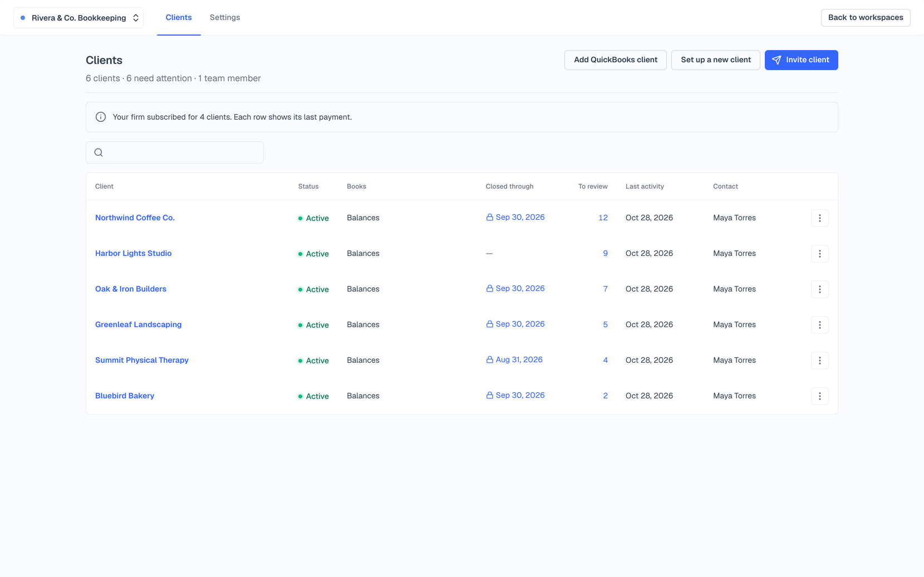
Task: Switch to the Clients tab
Action: [179, 18]
